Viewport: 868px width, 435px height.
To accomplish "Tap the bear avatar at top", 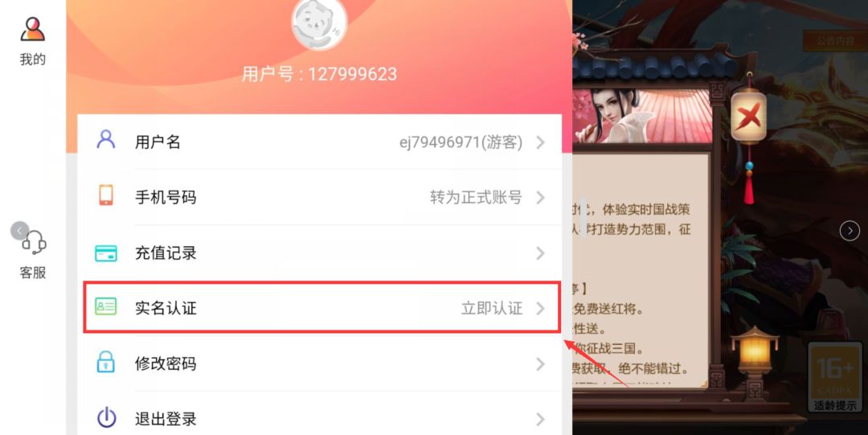I will coord(319,24).
